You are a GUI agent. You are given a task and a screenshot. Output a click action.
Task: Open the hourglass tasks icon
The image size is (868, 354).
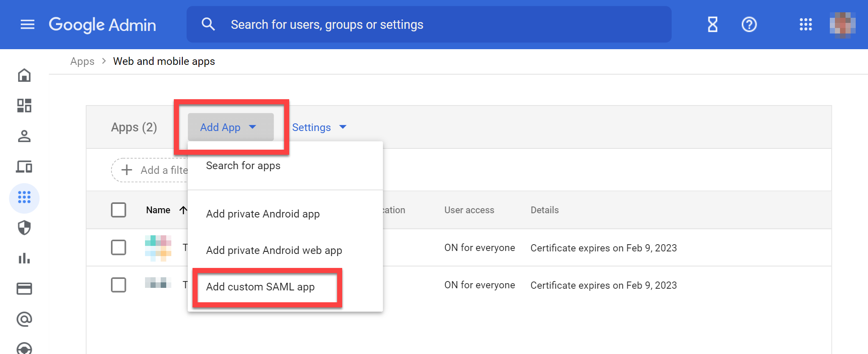point(713,25)
